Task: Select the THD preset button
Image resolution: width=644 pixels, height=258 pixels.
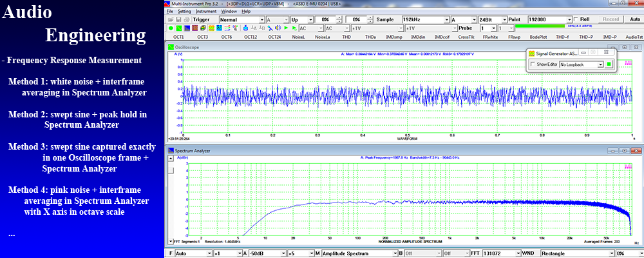Action: [x=346, y=37]
